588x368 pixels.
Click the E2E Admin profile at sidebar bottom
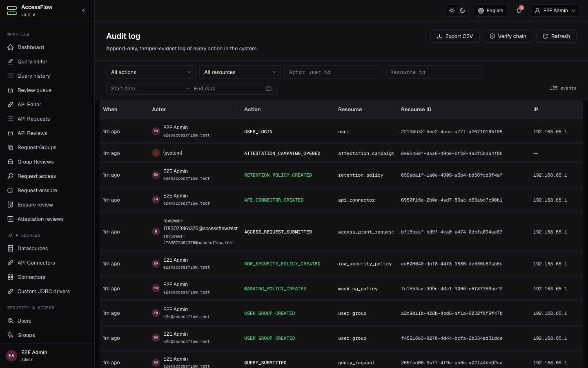47,356
